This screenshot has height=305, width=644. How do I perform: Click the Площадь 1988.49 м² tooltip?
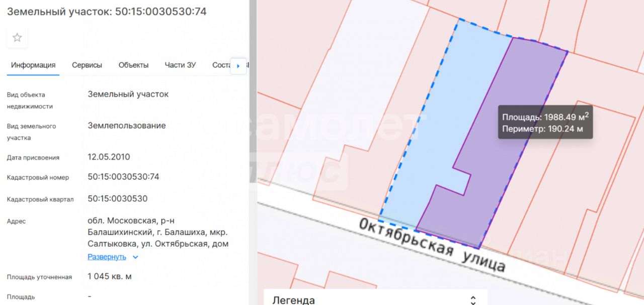(x=545, y=117)
